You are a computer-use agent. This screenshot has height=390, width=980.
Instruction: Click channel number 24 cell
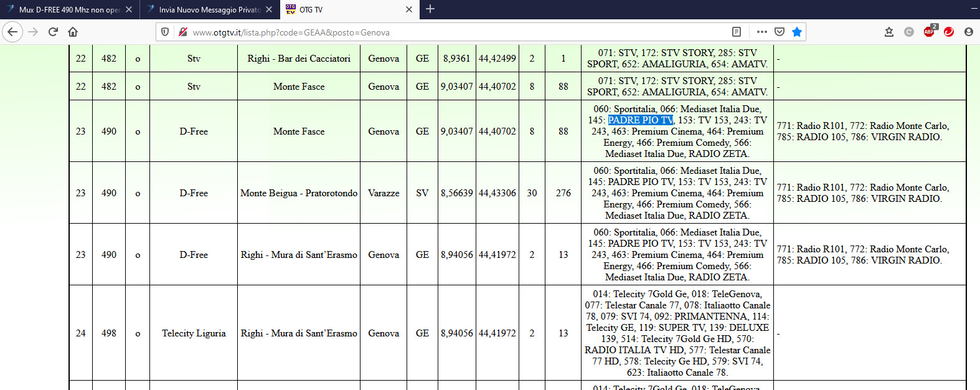pos(81,333)
